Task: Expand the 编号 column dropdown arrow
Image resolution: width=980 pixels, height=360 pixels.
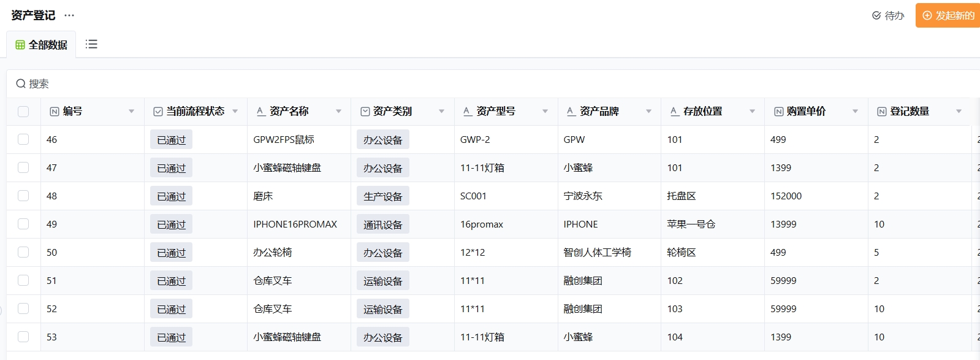Action: [x=131, y=112]
